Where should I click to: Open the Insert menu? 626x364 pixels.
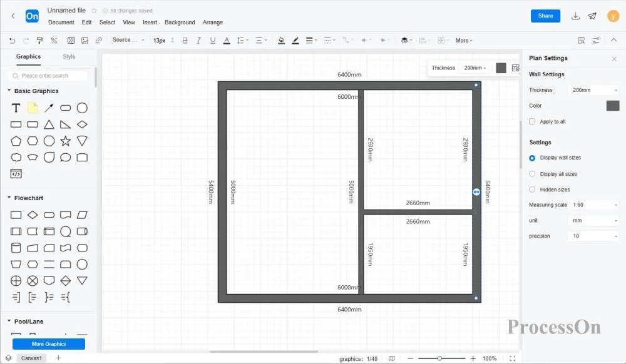click(x=150, y=23)
